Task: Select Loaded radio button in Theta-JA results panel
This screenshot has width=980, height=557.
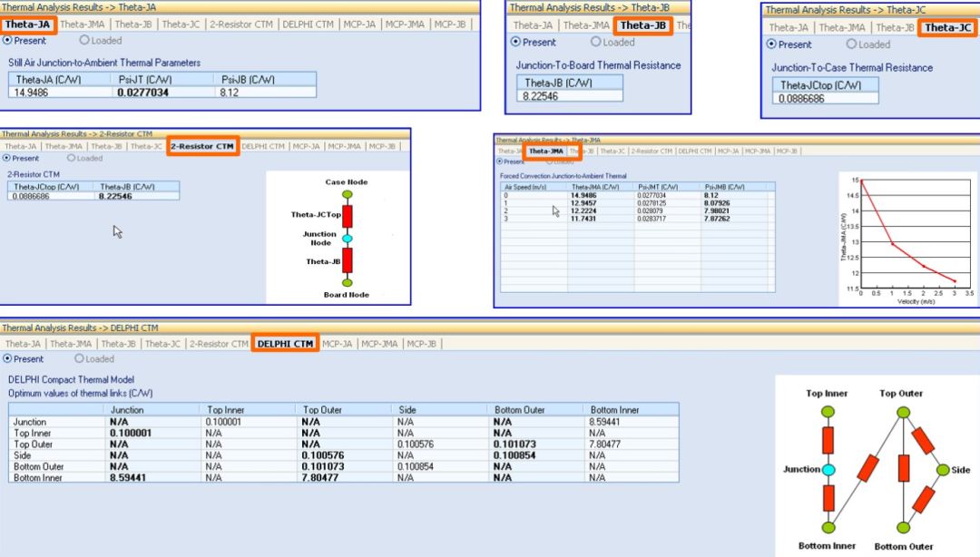Action: [84, 40]
